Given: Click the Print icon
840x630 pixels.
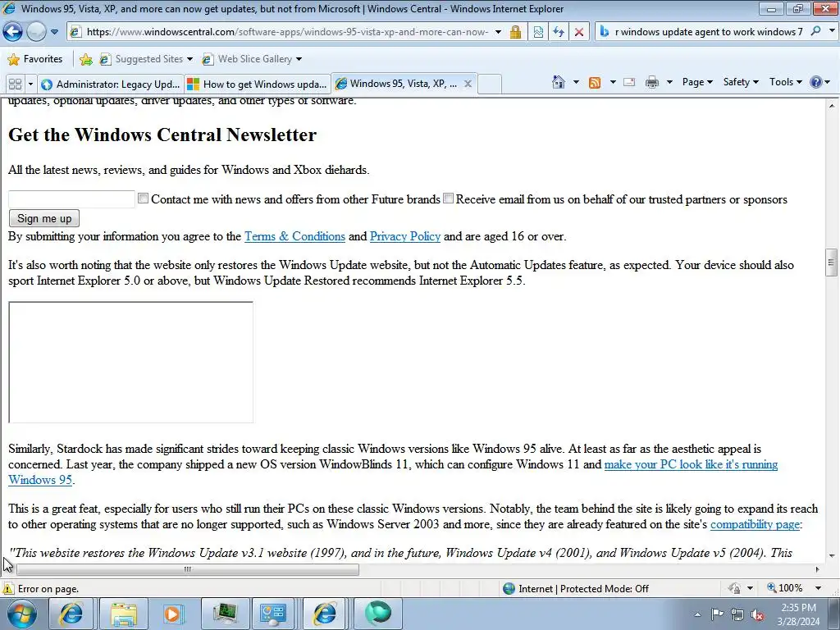Looking at the screenshot, I should click(652, 82).
